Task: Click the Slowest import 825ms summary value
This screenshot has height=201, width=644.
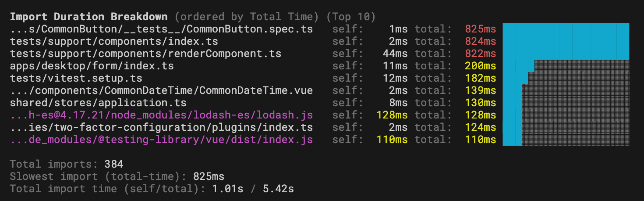Action: (209, 177)
